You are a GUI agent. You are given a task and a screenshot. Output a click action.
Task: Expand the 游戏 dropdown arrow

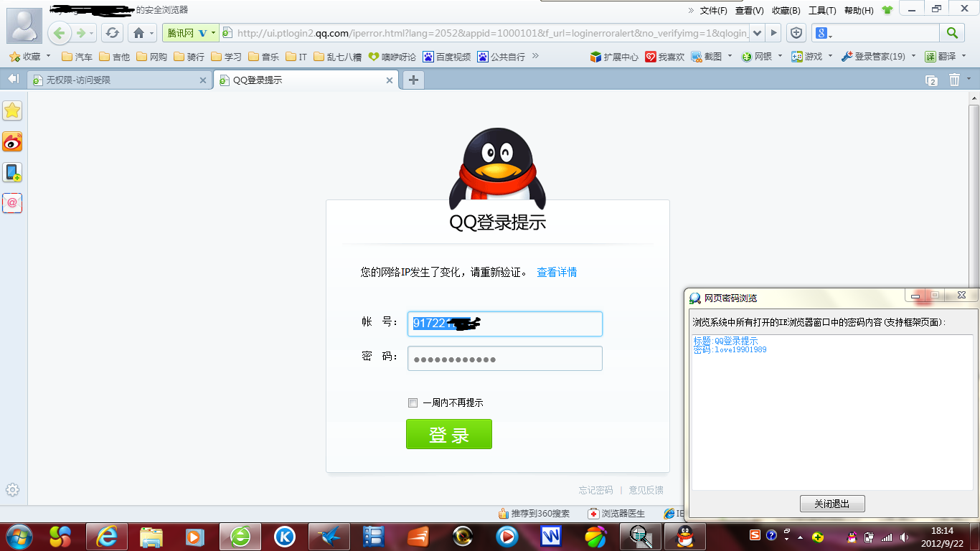pos(830,56)
